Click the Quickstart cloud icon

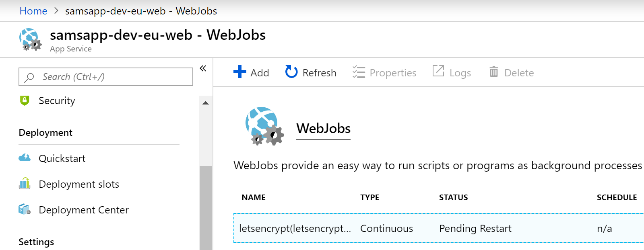coord(25,158)
